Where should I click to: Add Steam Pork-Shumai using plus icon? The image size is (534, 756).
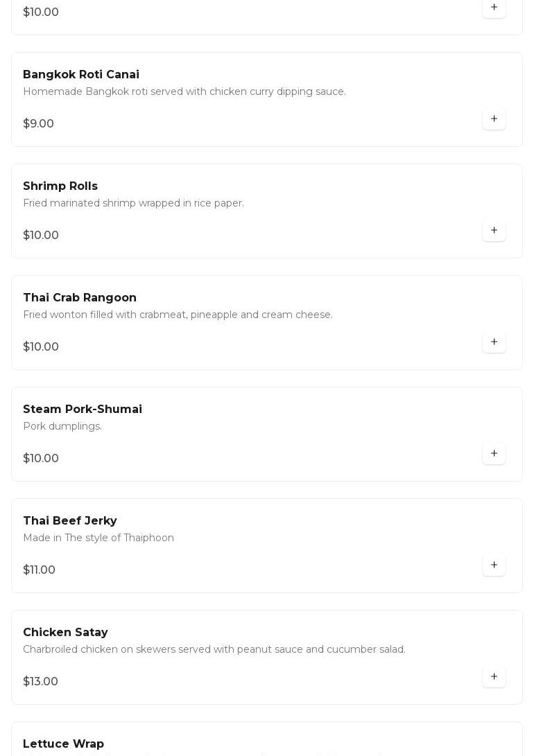coord(494,453)
